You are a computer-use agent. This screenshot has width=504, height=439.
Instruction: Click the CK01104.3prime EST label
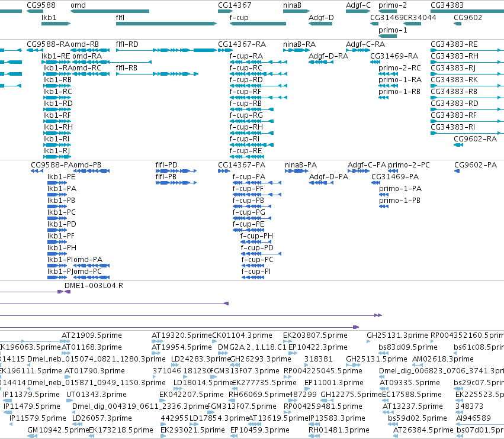point(242,335)
